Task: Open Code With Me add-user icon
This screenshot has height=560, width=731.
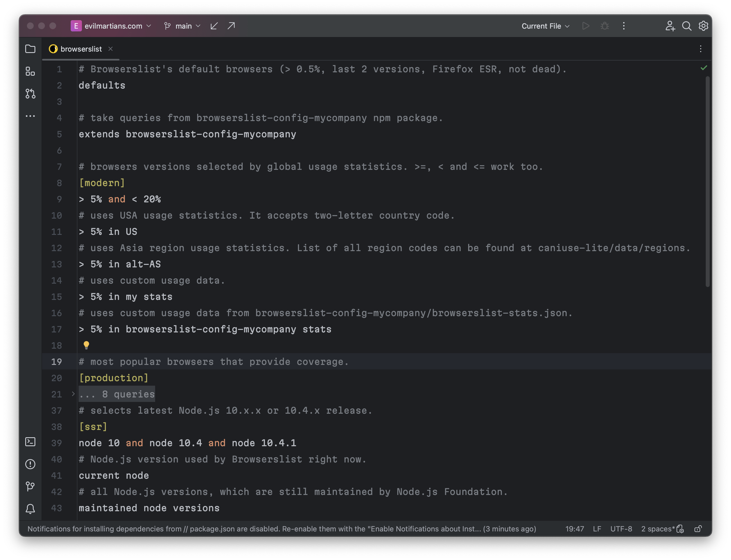Action: (x=670, y=26)
